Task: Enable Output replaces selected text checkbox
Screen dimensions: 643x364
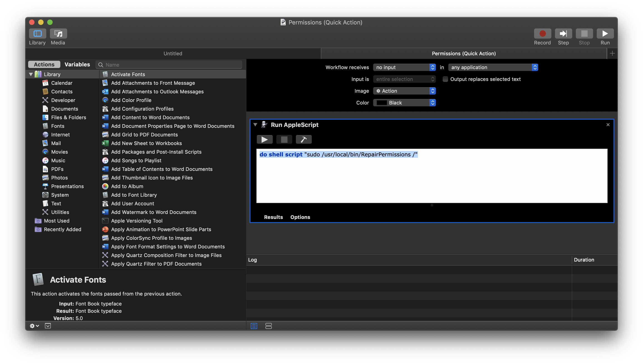Action: point(445,79)
